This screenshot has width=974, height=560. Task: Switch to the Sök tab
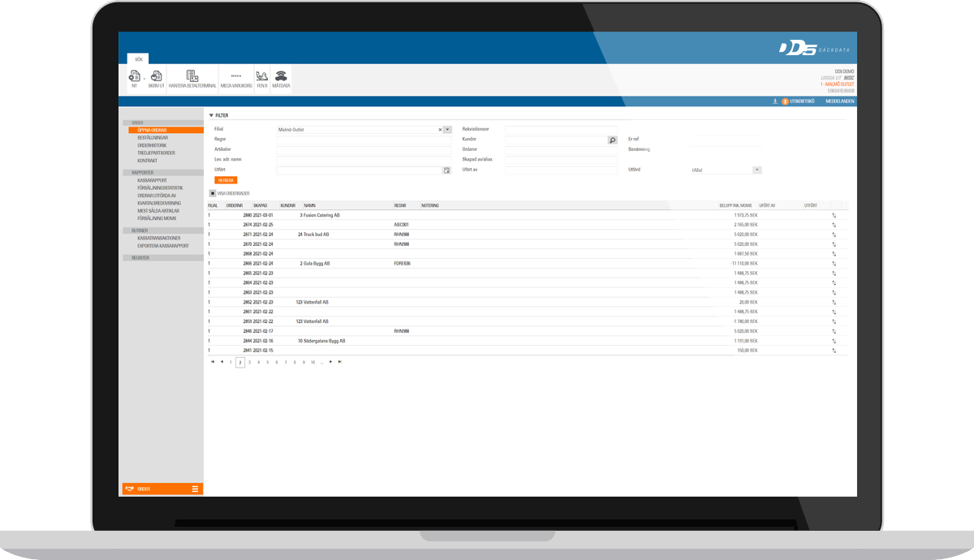tap(139, 59)
